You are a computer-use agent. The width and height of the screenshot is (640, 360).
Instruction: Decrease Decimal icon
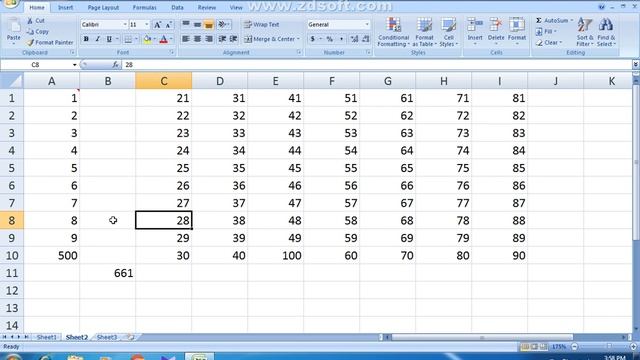coord(366,39)
